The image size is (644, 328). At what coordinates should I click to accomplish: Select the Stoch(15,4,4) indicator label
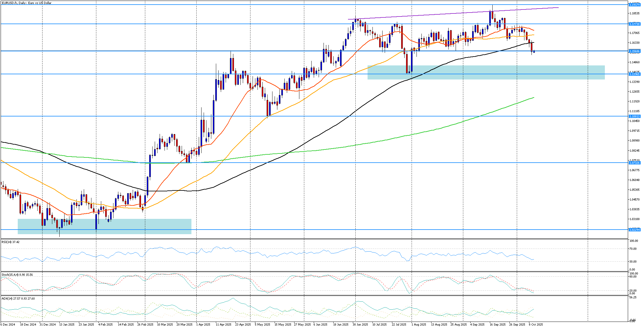click(x=17, y=275)
